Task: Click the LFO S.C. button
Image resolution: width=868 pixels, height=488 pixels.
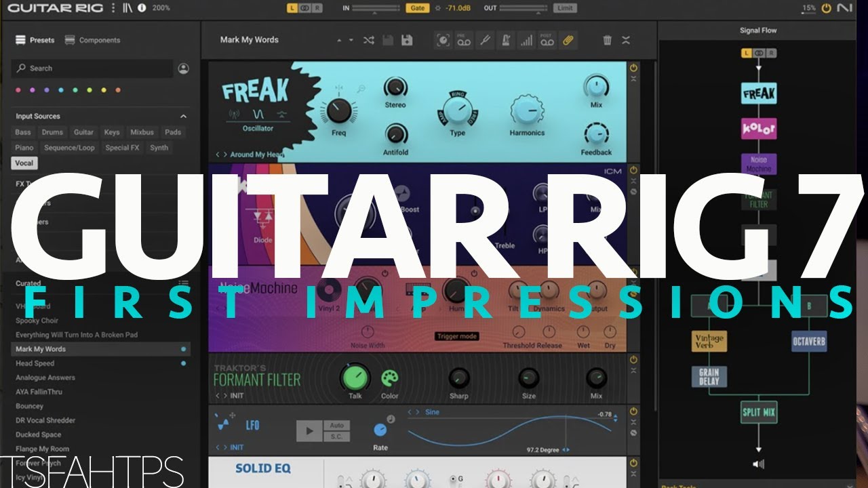Action: click(x=336, y=435)
